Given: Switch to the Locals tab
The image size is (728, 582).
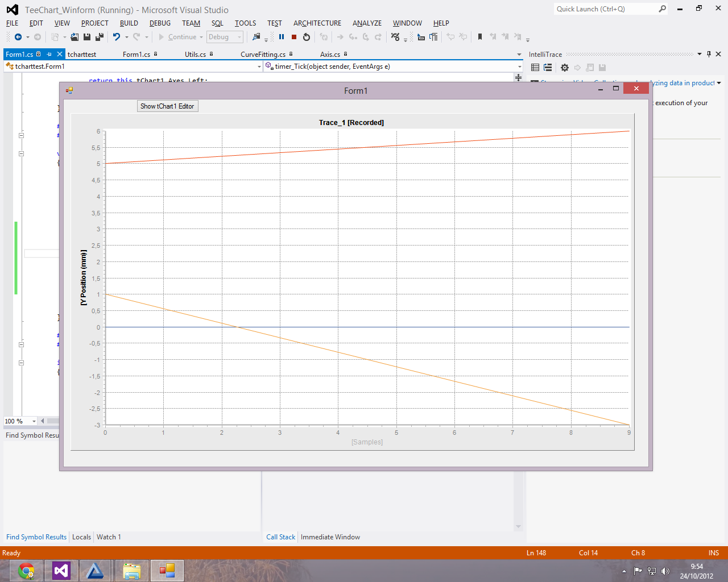Looking at the screenshot, I should click(81, 537).
